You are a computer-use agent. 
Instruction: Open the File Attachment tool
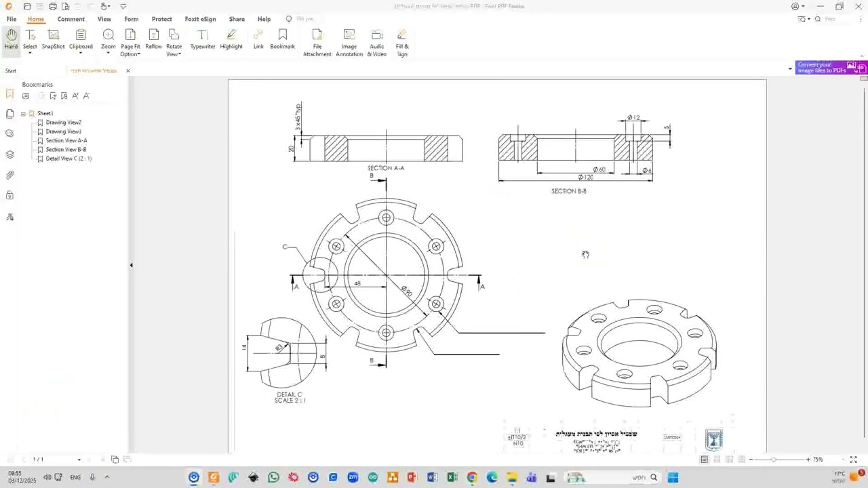coord(317,43)
